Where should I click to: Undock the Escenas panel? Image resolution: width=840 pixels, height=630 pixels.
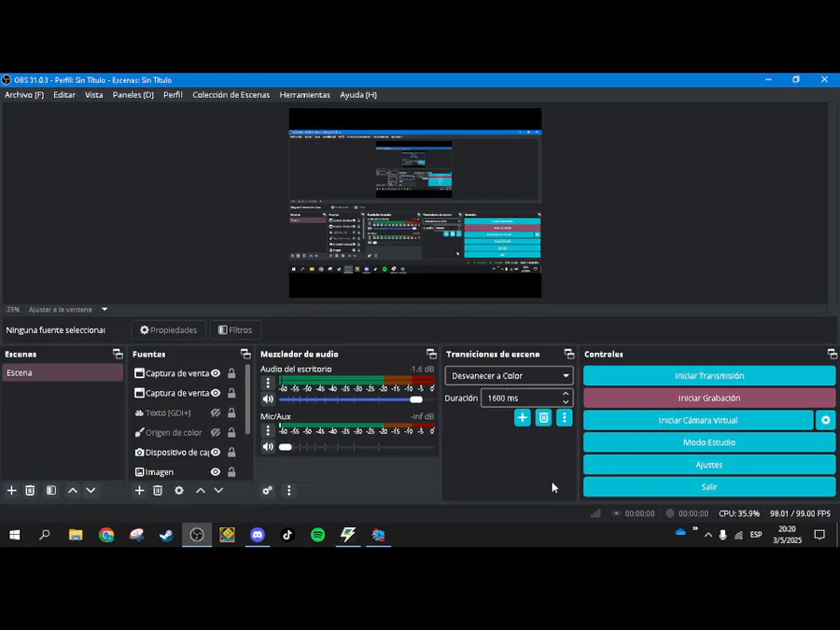[x=118, y=354]
